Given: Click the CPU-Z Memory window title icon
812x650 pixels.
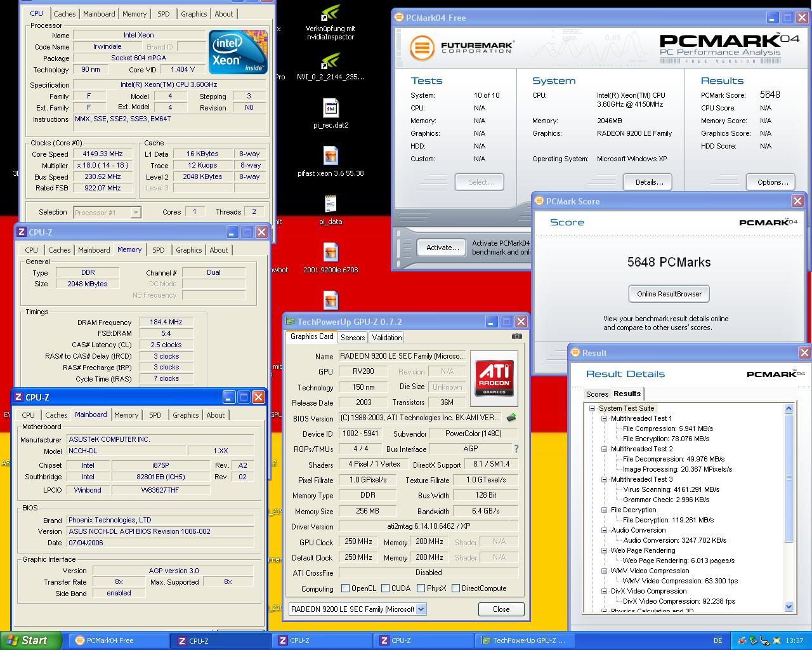Looking at the screenshot, I should [x=21, y=232].
